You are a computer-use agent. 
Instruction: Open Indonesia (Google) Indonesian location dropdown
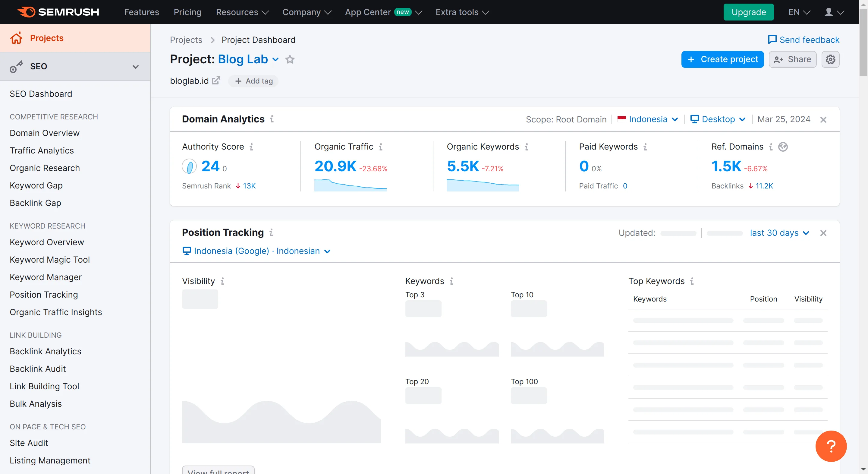tap(256, 251)
